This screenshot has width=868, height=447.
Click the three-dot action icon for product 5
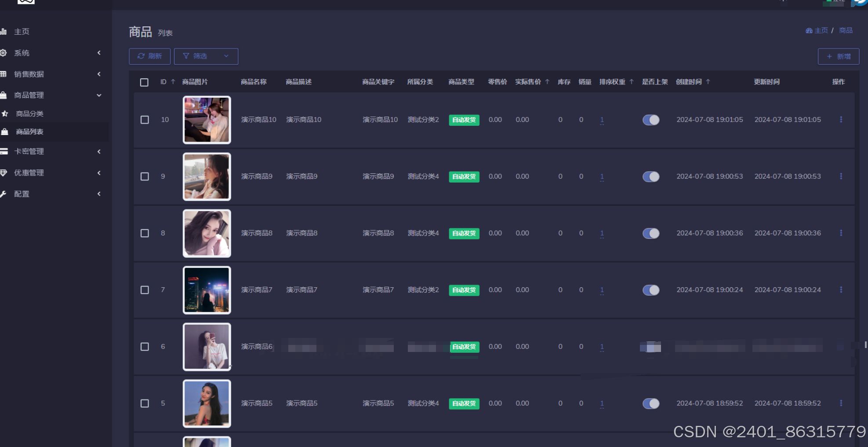click(841, 403)
